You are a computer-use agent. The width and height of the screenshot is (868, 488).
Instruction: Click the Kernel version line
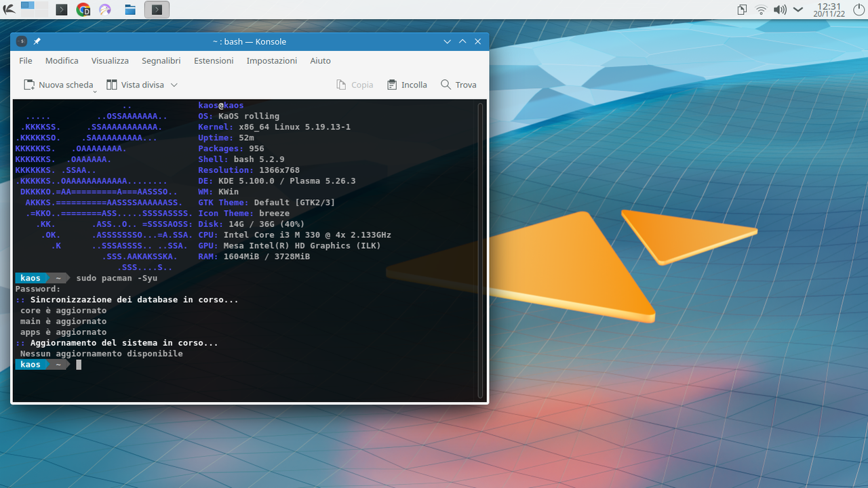pos(274,127)
